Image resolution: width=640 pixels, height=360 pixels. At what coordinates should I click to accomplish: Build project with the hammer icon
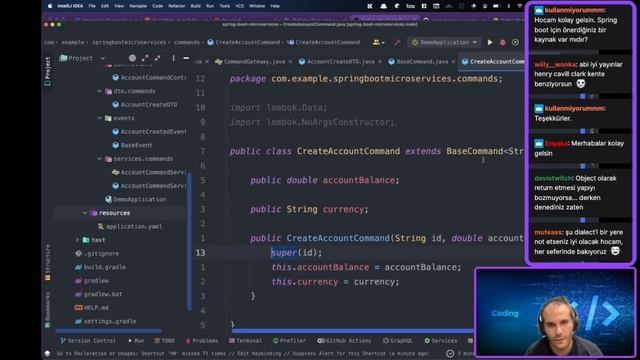(397, 42)
